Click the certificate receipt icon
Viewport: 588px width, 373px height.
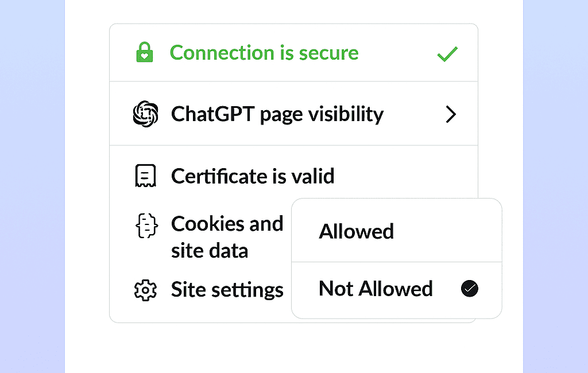pos(145,176)
